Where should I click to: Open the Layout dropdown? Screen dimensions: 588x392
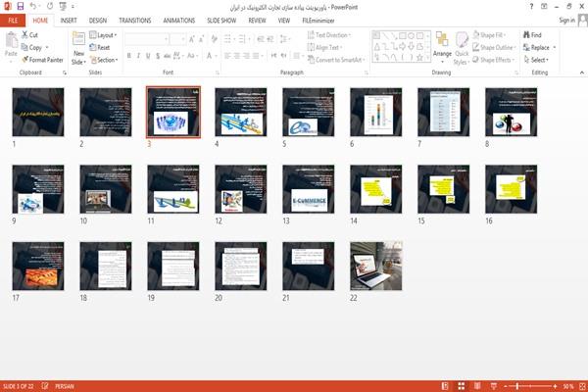pos(103,35)
